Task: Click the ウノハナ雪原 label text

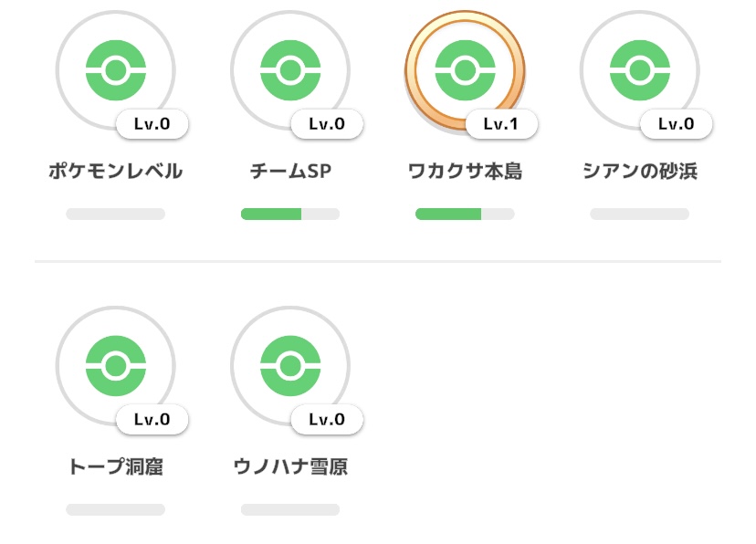Action: click(290, 466)
